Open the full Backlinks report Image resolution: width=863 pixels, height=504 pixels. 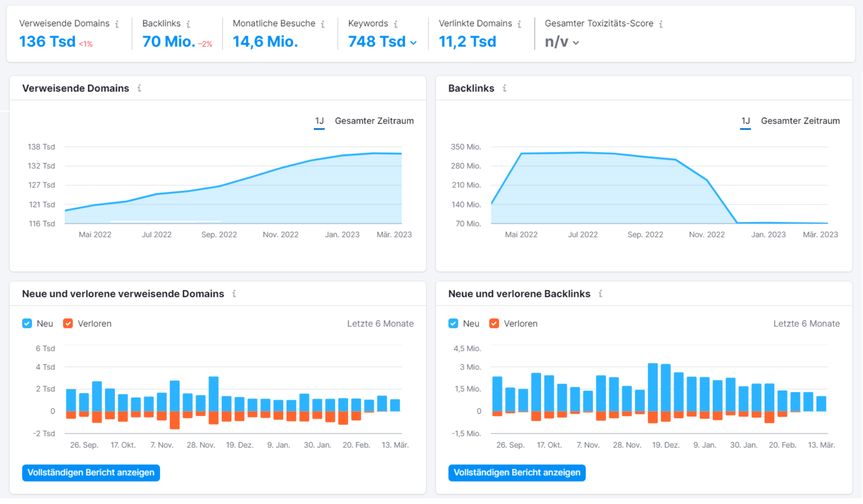tap(517, 472)
